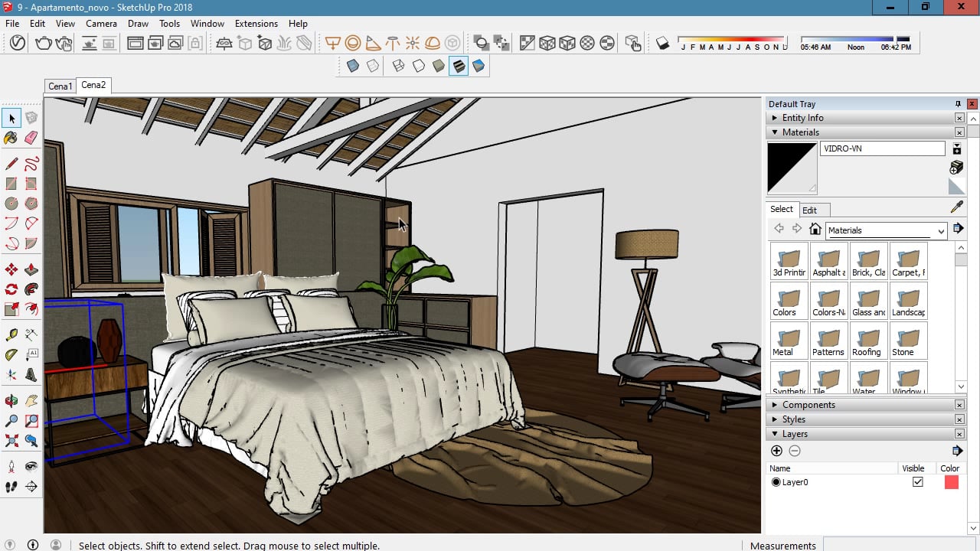The width and height of the screenshot is (980, 551).
Task: Create a new material in Materials panel
Action: pyautogui.click(x=956, y=167)
